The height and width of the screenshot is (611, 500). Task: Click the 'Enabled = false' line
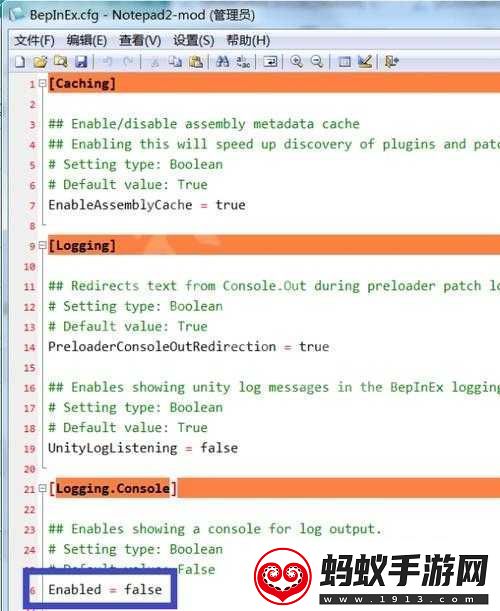[105, 589]
